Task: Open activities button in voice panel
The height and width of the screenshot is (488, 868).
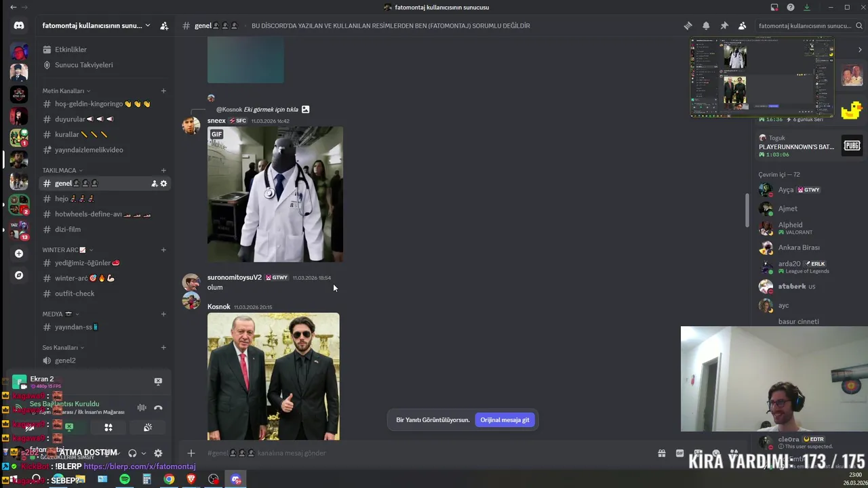Action: coord(108,427)
